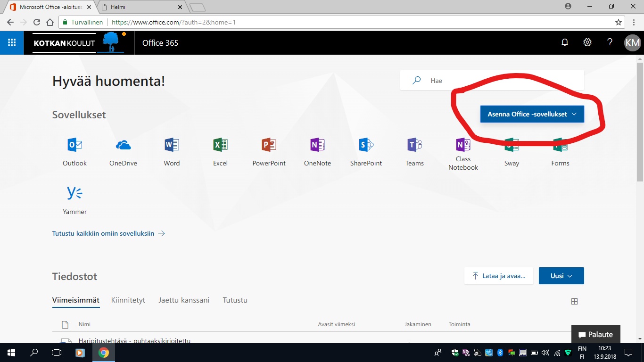Launch OneDrive from the apps list
This screenshot has height=362, width=644.
click(x=123, y=146)
